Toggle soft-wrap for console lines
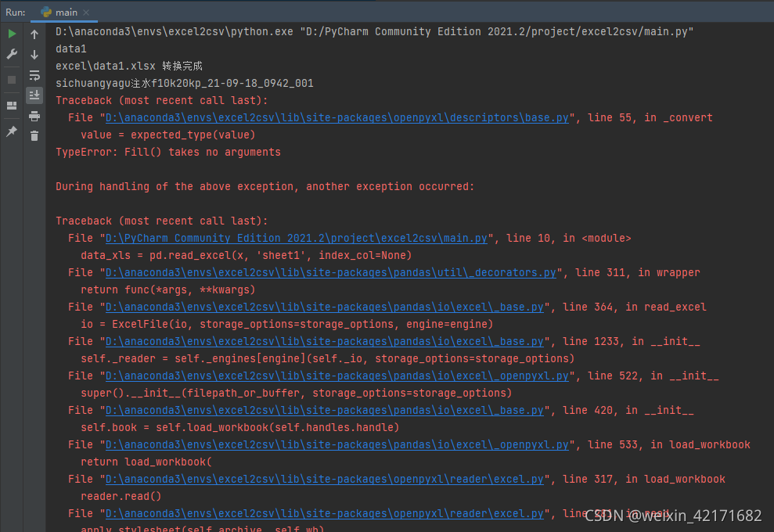Image resolution: width=774 pixels, height=532 pixels. click(34, 75)
